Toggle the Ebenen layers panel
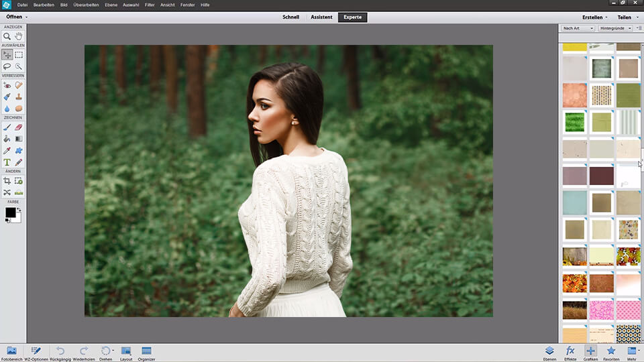644x362 pixels. click(549, 353)
